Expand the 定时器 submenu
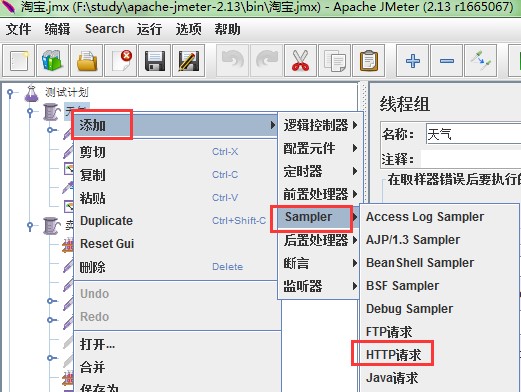 coord(320,171)
